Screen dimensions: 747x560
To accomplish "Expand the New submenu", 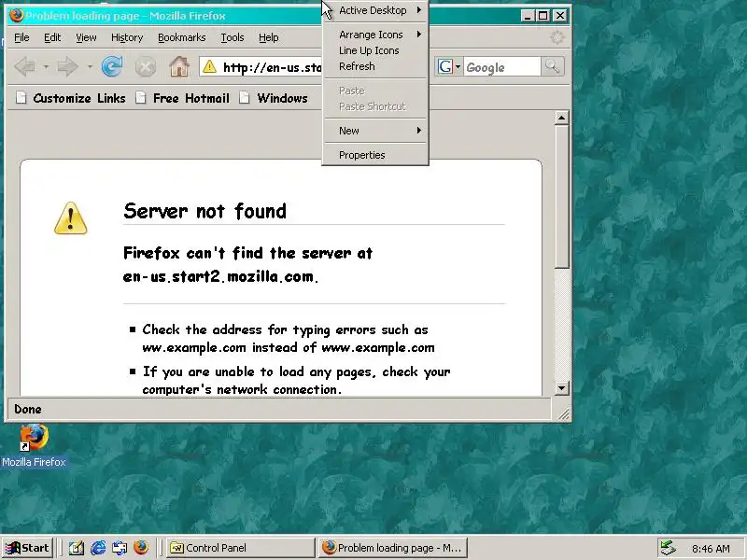I will coord(375,131).
